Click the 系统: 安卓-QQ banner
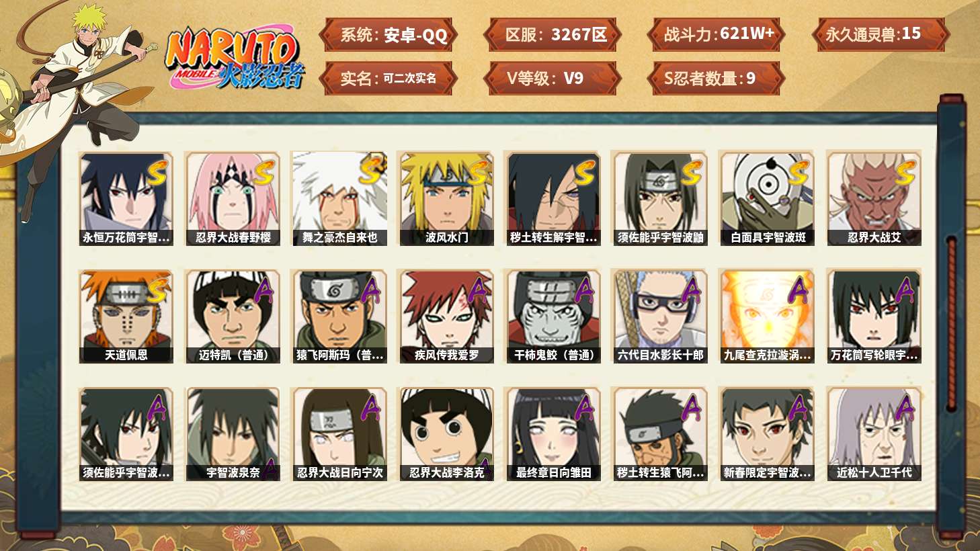The image size is (980, 551). [389, 35]
